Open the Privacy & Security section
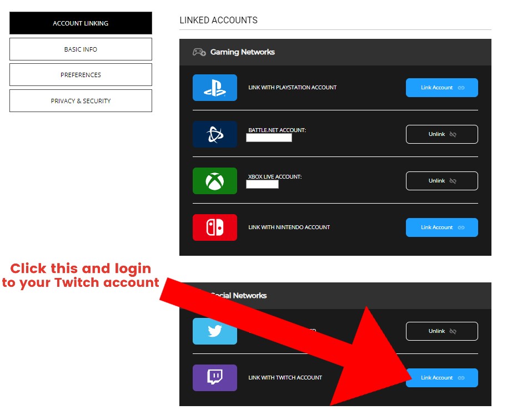Viewport: 507px width, 420px height. tap(81, 101)
